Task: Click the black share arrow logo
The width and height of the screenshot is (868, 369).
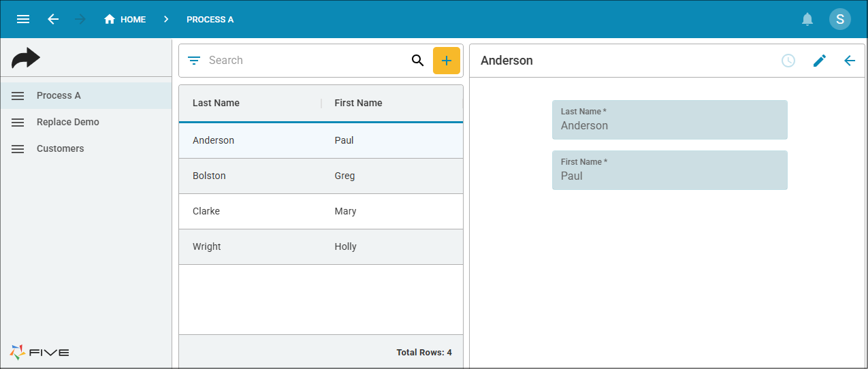Action: point(26,58)
